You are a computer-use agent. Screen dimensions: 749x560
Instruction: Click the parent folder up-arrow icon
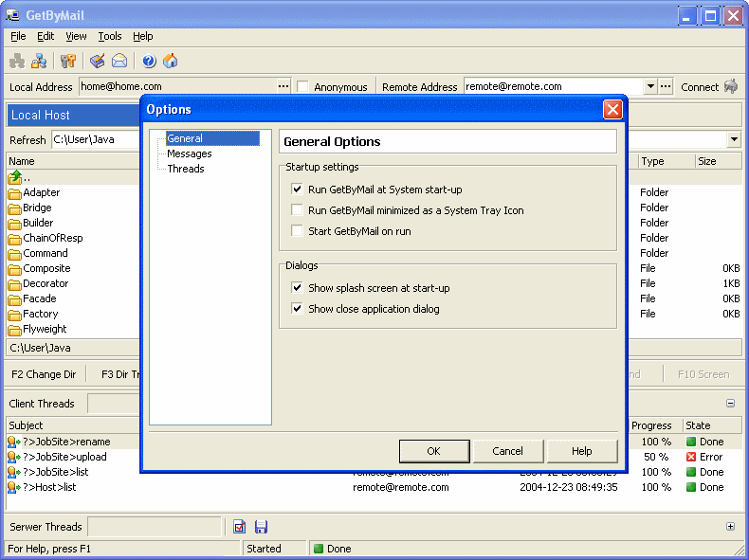tap(15, 177)
